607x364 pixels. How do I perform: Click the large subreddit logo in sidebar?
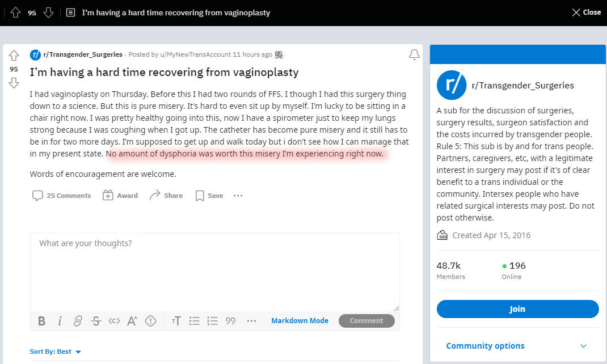[452, 85]
